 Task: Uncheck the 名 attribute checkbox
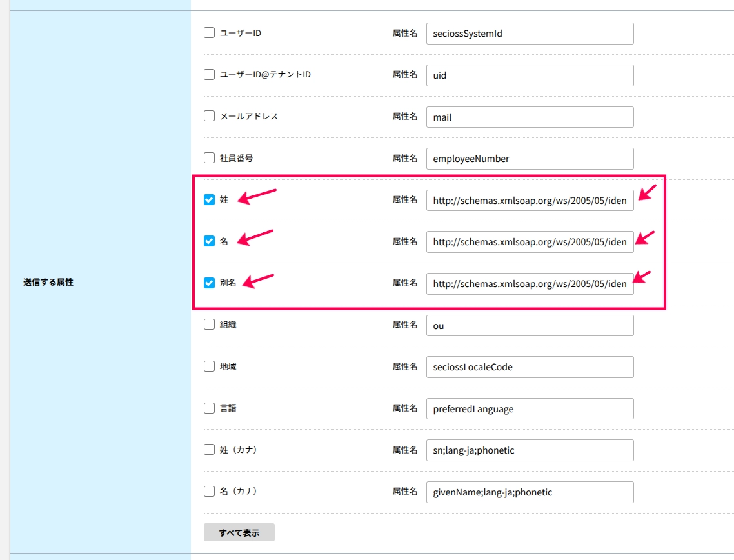pyautogui.click(x=209, y=241)
